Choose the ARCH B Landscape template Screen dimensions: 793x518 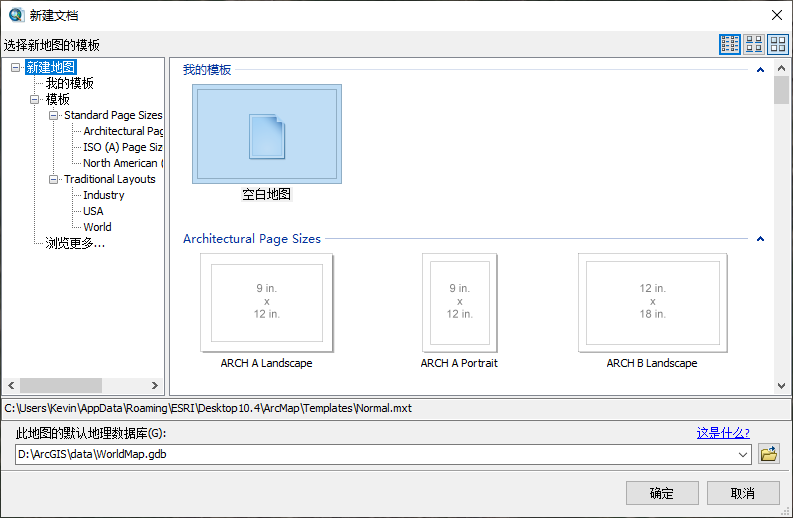[652, 304]
